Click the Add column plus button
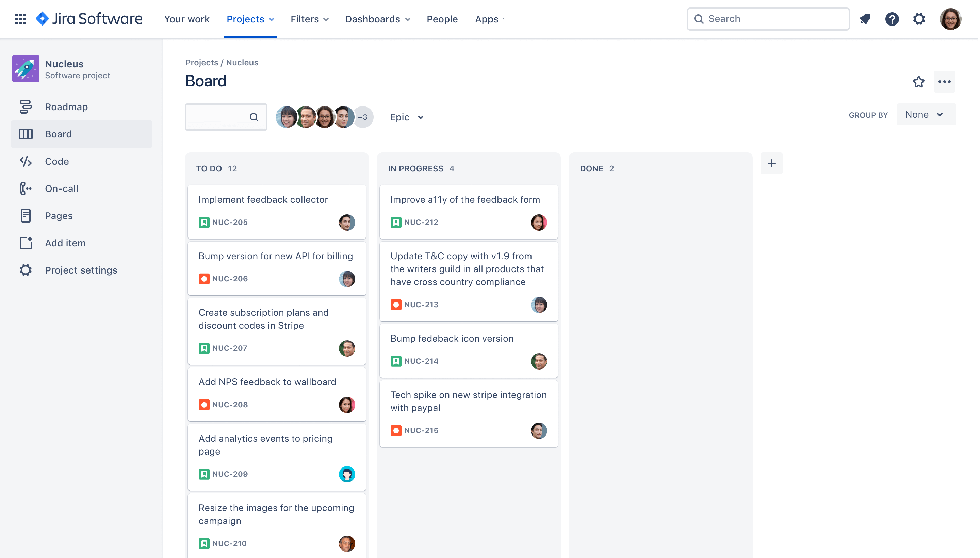This screenshot has height=558, width=980. 771,163
